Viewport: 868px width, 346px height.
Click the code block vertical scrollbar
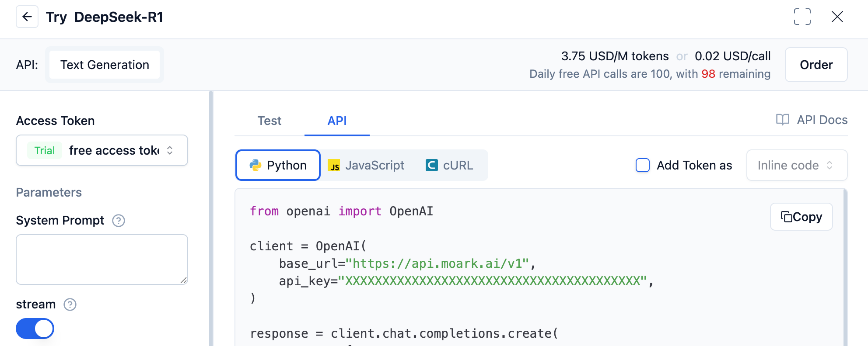(845, 266)
